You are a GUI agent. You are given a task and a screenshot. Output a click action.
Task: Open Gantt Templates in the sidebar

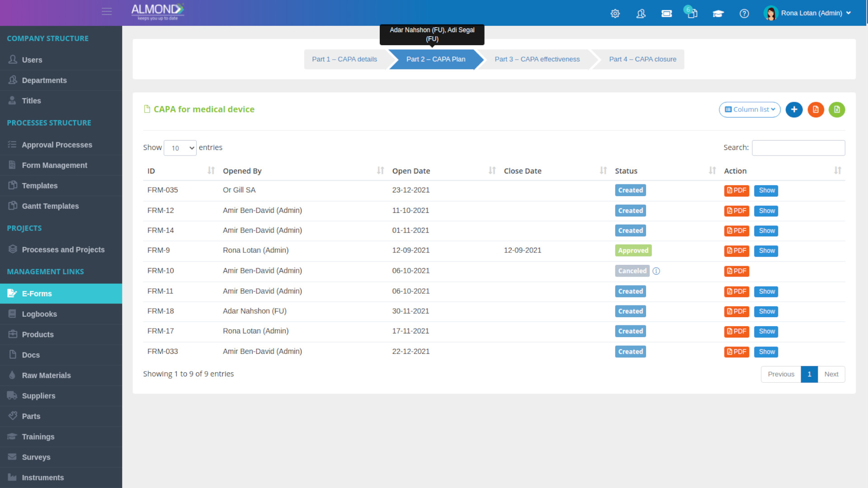coord(61,206)
